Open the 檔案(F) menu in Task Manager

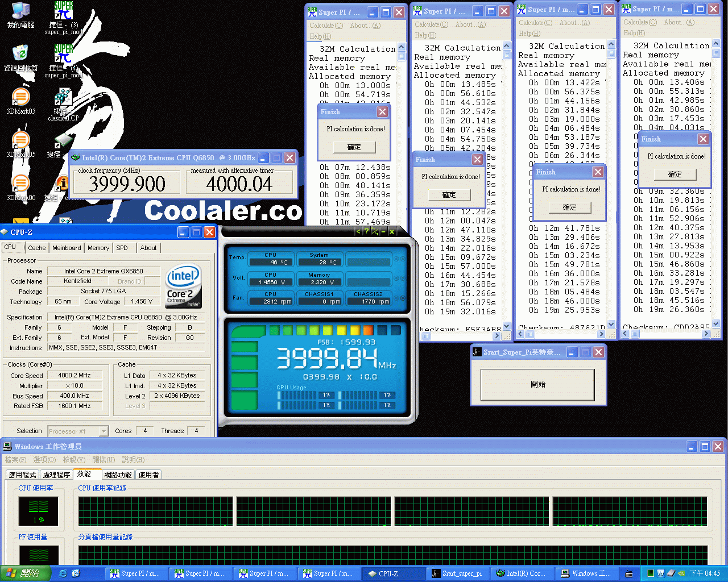(15, 459)
